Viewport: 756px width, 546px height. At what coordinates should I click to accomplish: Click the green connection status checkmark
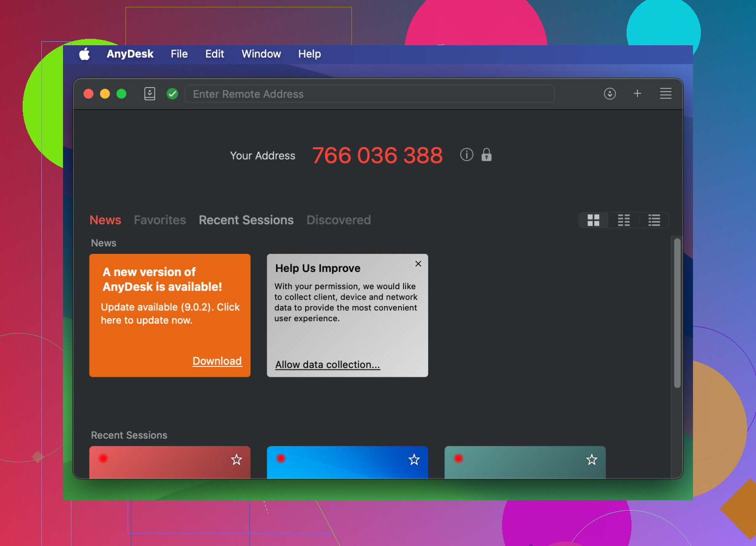(172, 93)
